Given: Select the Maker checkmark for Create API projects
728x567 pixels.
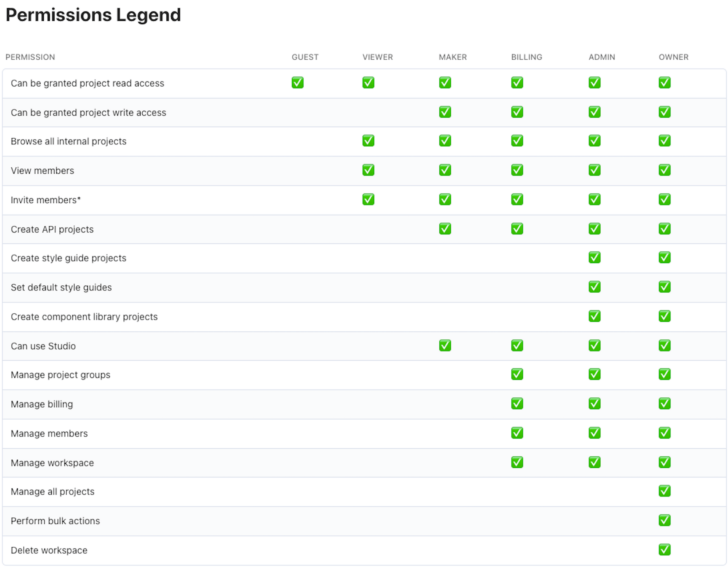Looking at the screenshot, I should 444,229.
